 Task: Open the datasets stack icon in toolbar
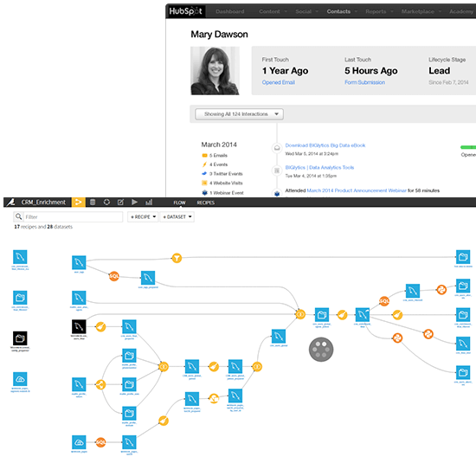coord(93,202)
